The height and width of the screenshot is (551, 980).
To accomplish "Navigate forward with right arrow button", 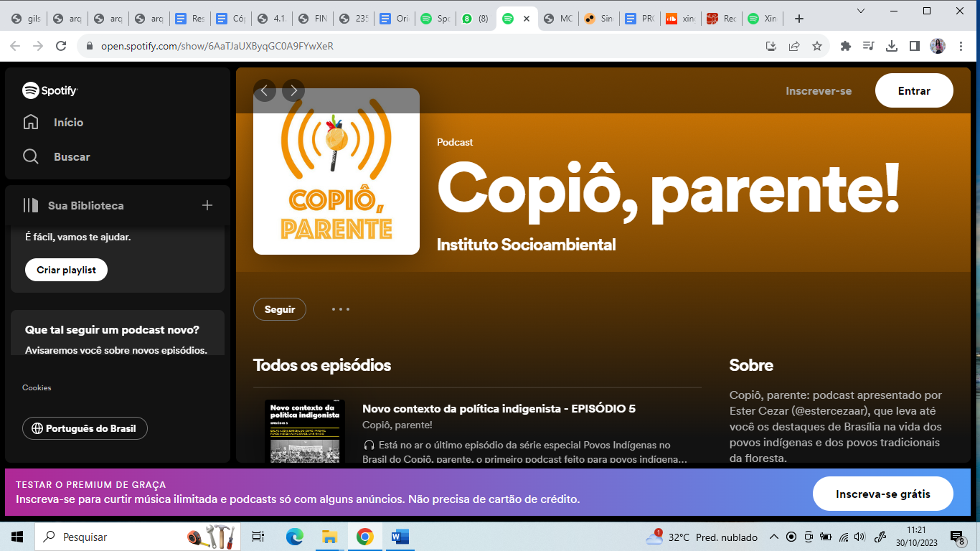I will click(293, 90).
